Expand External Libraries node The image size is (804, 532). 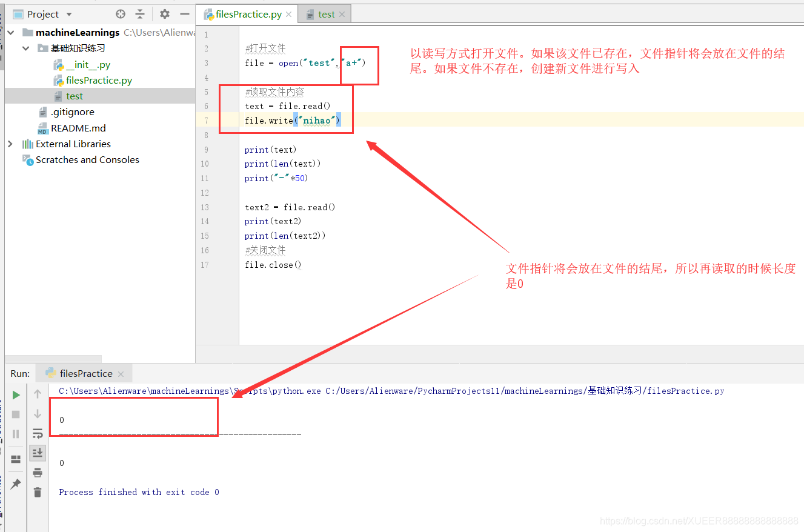(10, 144)
